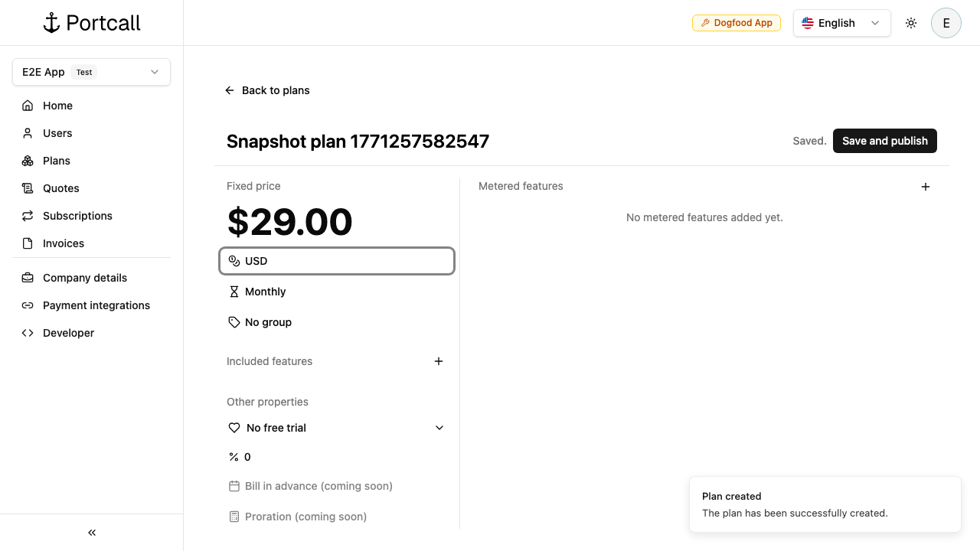Toggle light/dark theme sun icon
Image resolution: width=980 pixels, height=551 pixels.
(x=911, y=23)
